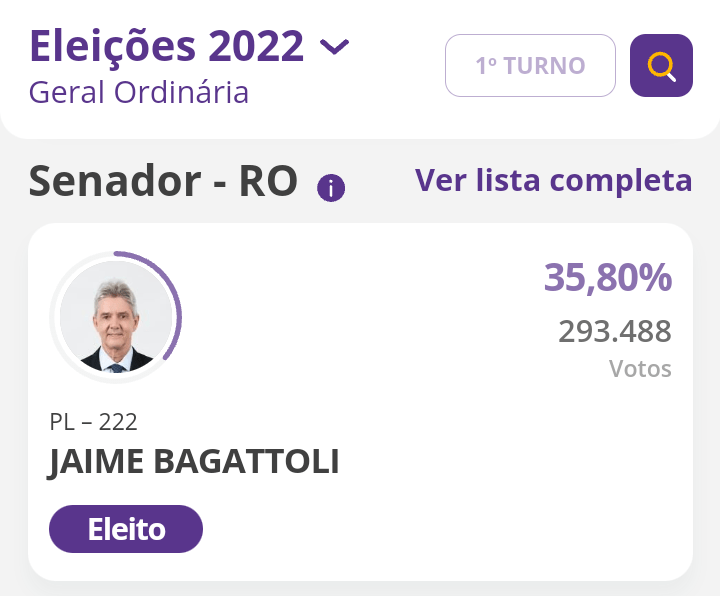Click the number 222 in the party label
This screenshot has height=596, width=720.
click(x=119, y=422)
